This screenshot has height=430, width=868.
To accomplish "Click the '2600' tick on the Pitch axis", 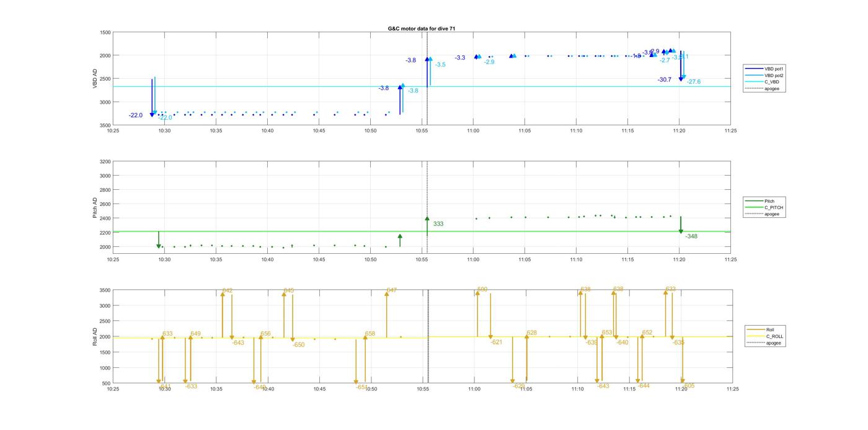I will tap(105, 204).
